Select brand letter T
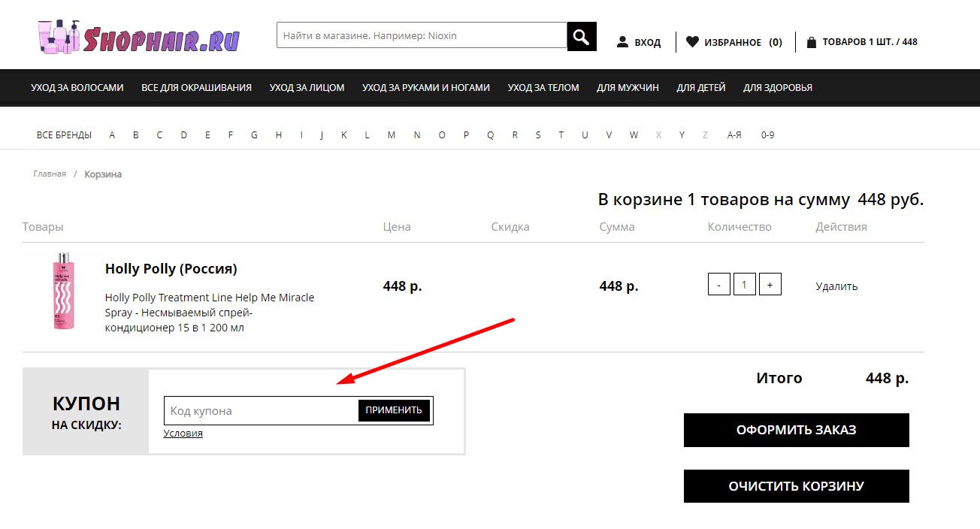 (x=561, y=135)
